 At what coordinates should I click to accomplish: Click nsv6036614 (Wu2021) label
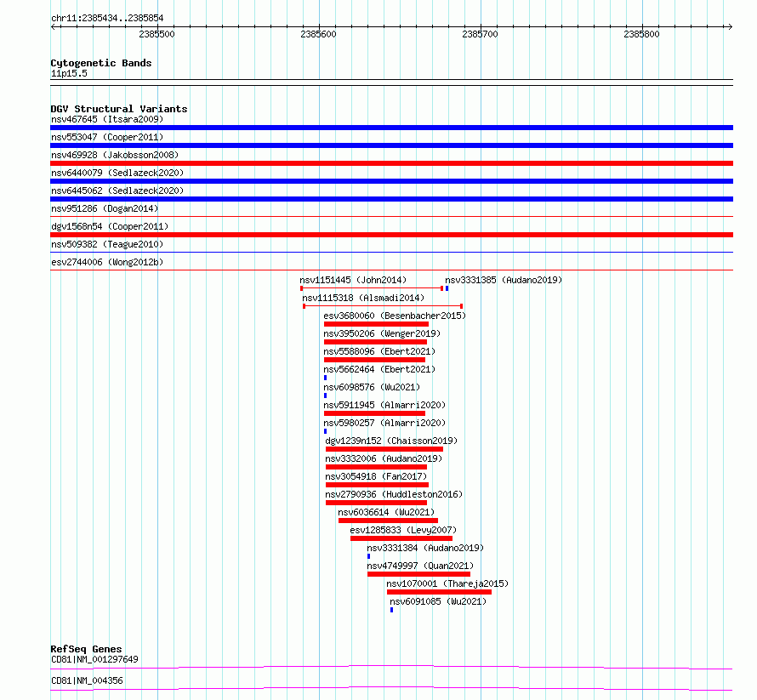coord(386,512)
